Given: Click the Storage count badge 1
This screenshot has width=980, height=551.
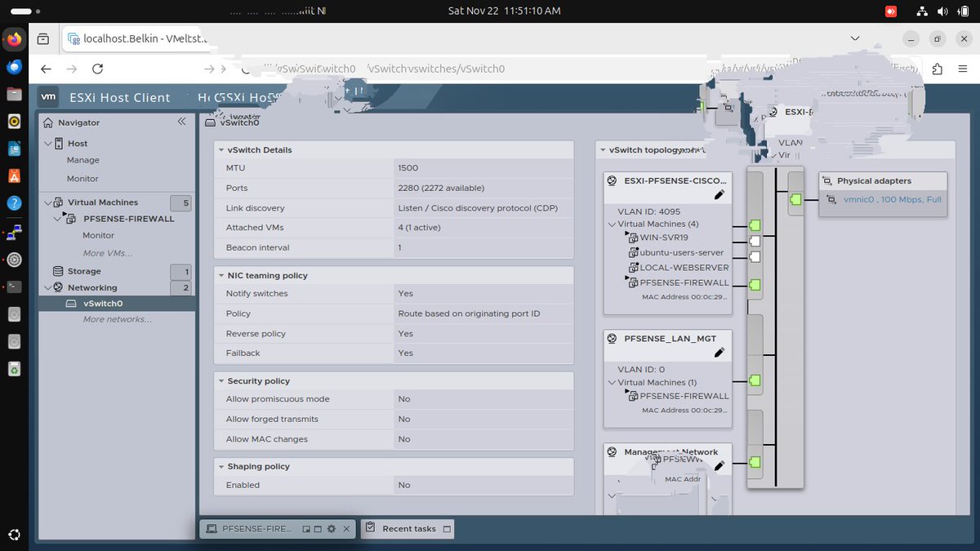Looking at the screenshot, I should 181,272.
